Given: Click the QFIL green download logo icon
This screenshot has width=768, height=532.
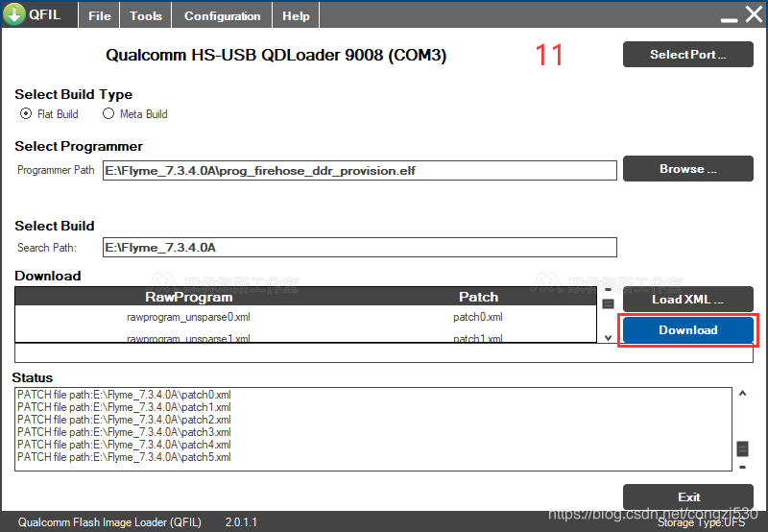Looking at the screenshot, I should 14,14.
